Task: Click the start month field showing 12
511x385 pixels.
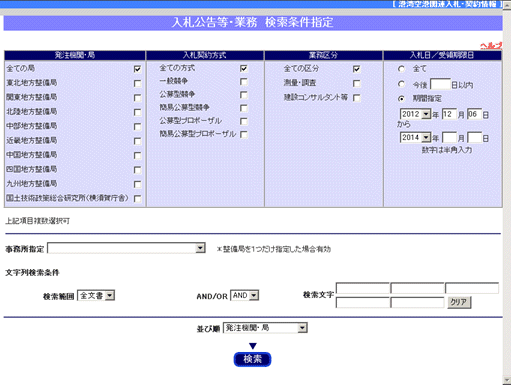Action: coord(449,114)
